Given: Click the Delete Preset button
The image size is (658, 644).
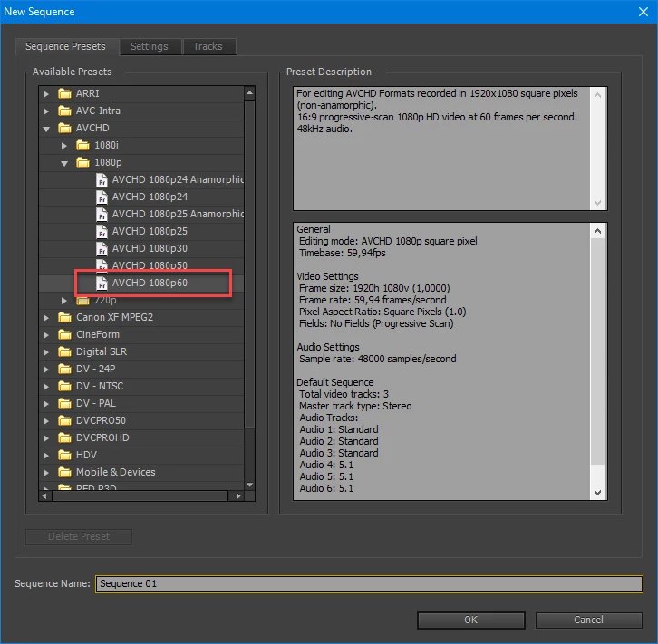Looking at the screenshot, I should tap(79, 536).
